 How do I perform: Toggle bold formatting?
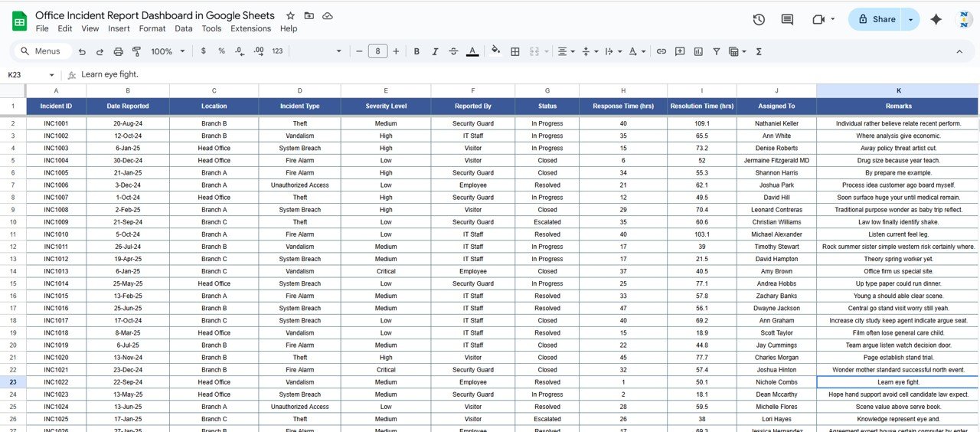(x=416, y=51)
